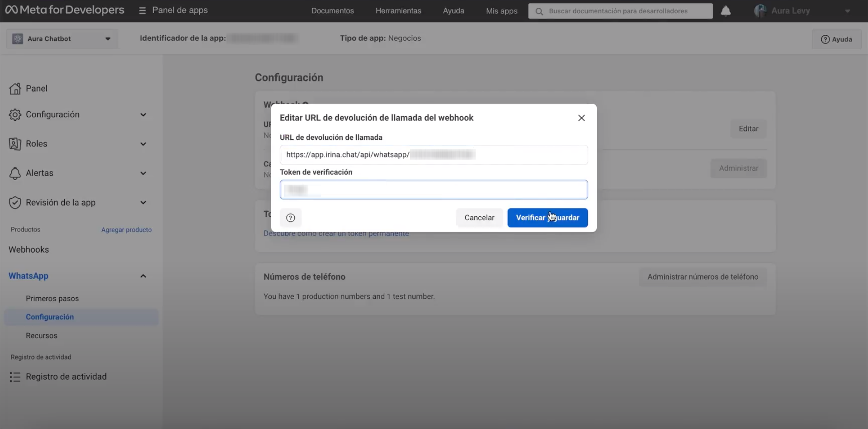This screenshot has height=429, width=868.
Task: Focus the Token de verificación field
Action: tap(434, 190)
